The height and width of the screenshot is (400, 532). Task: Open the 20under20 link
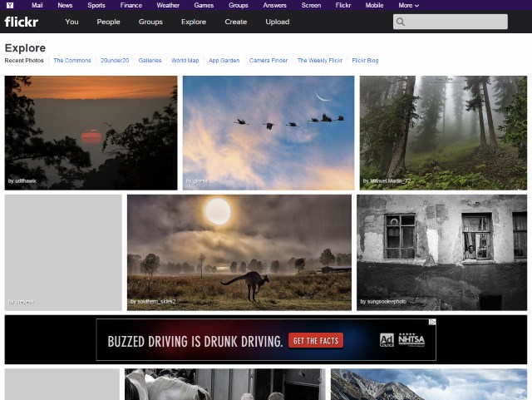[x=115, y=61]
